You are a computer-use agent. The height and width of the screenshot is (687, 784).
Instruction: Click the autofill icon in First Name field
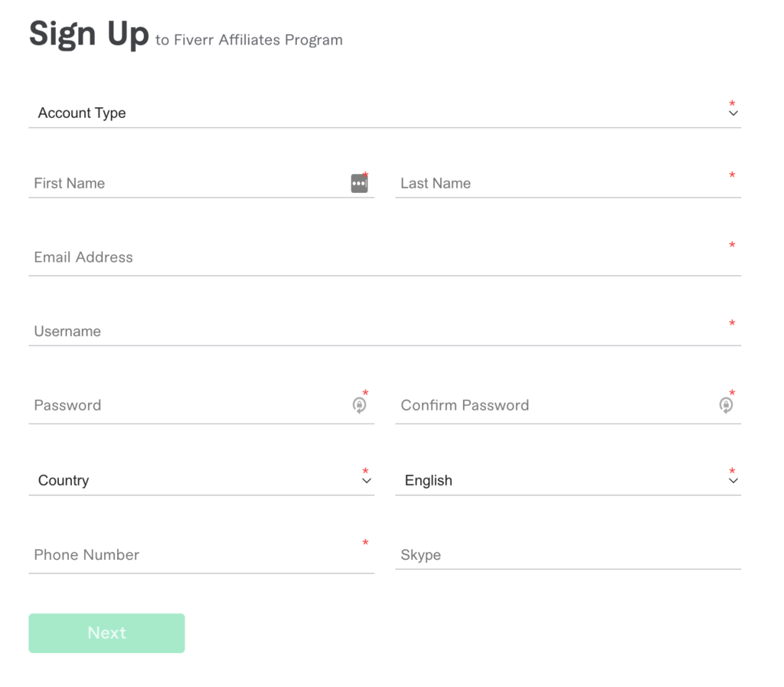pos(359,184)
